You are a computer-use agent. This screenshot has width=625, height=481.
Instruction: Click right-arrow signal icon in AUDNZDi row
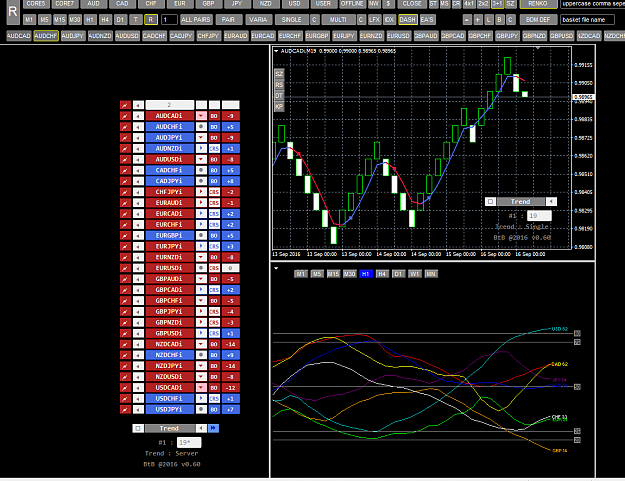(201, 149)
